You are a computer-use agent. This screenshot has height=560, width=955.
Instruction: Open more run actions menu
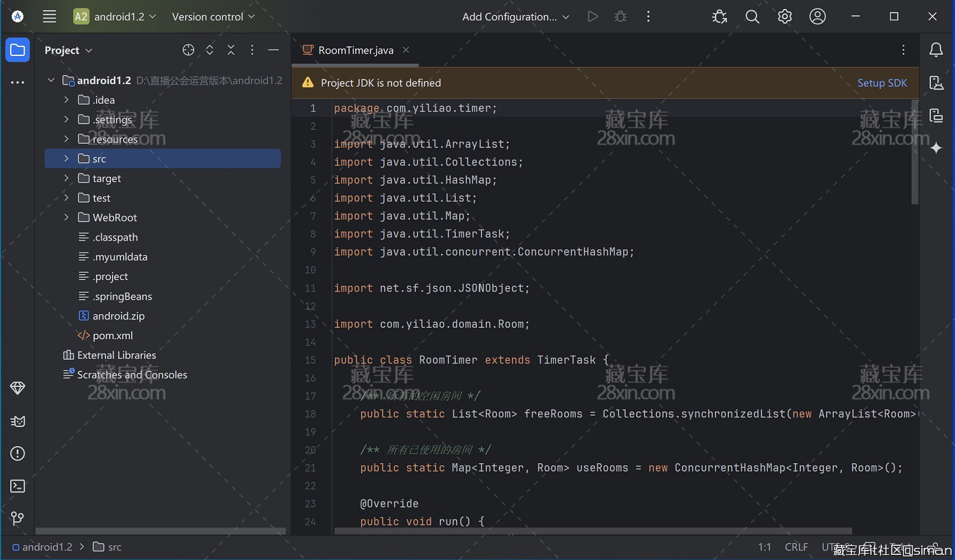648,17
